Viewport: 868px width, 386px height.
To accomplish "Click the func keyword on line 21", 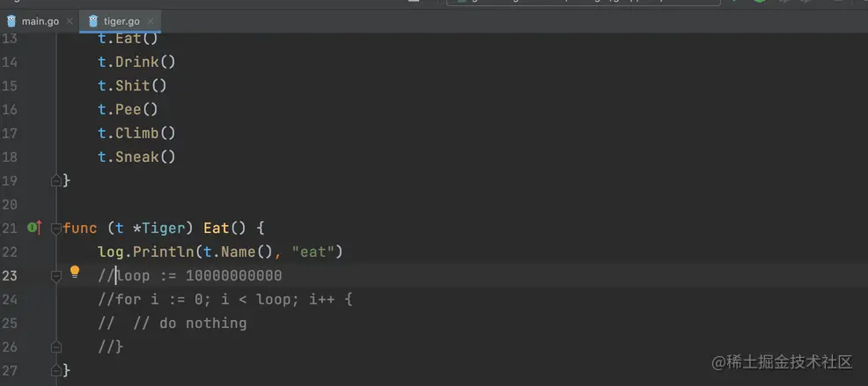I will tap(80, 228).
